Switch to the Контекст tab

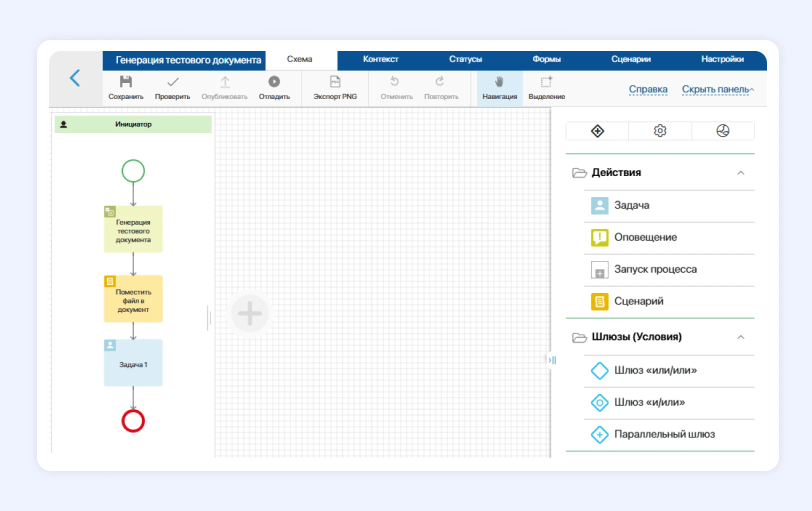pos(380,59)
